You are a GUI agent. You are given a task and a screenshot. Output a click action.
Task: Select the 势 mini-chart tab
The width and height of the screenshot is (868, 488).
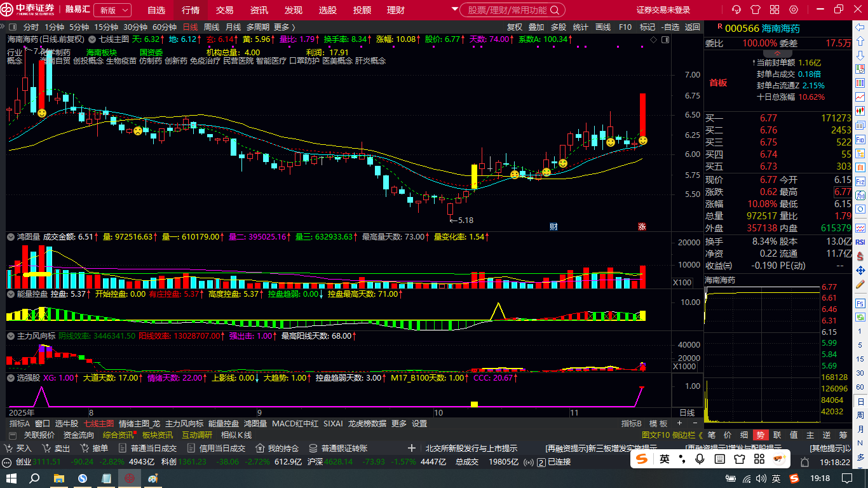761,435
